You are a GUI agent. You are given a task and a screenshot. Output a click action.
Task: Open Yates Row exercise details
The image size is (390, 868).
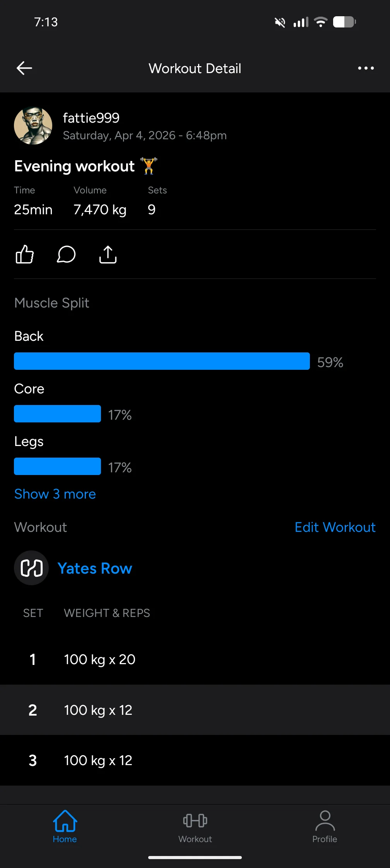click(95, 568)
